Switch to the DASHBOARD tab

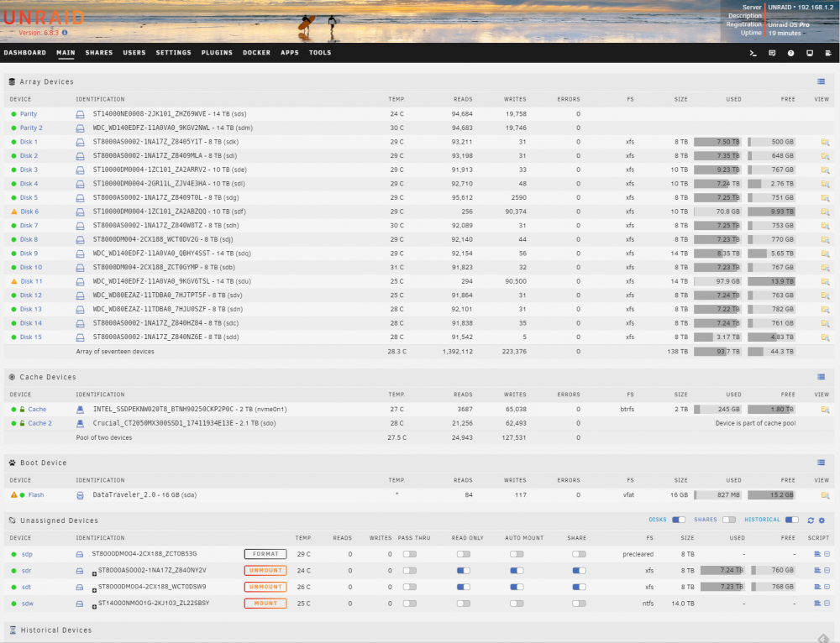(25, 53)
